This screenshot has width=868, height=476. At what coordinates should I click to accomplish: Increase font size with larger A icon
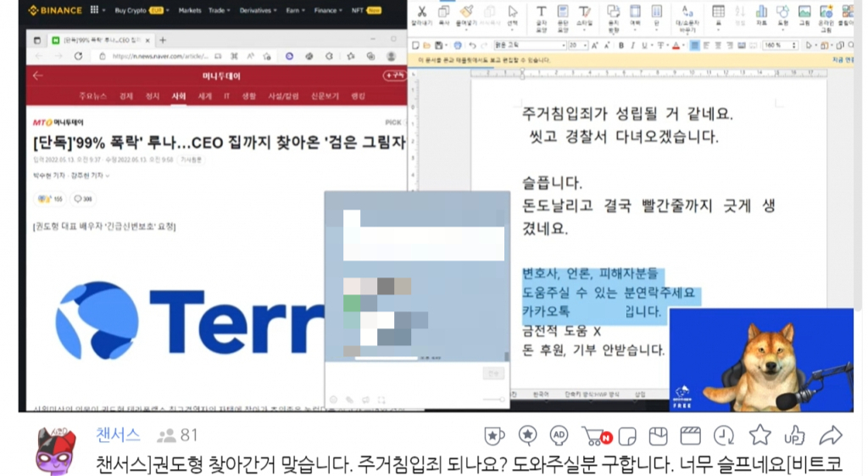pos(594,46)
